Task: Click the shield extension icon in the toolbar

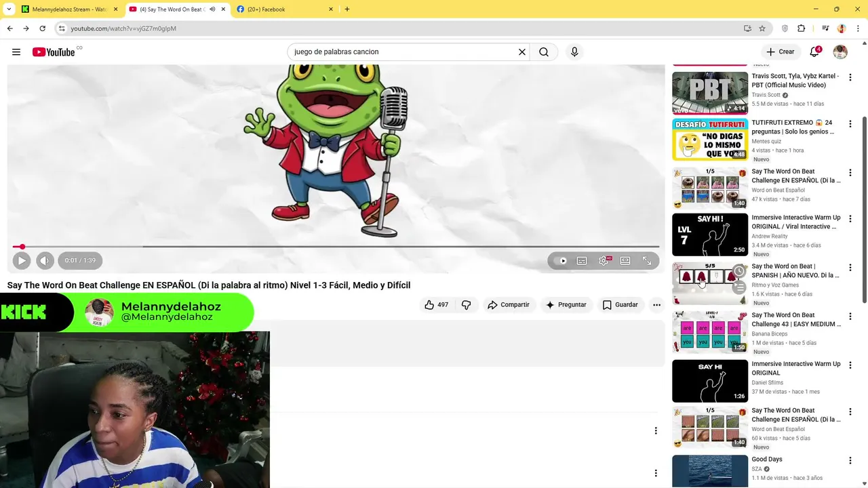Action: click(785, 28)
